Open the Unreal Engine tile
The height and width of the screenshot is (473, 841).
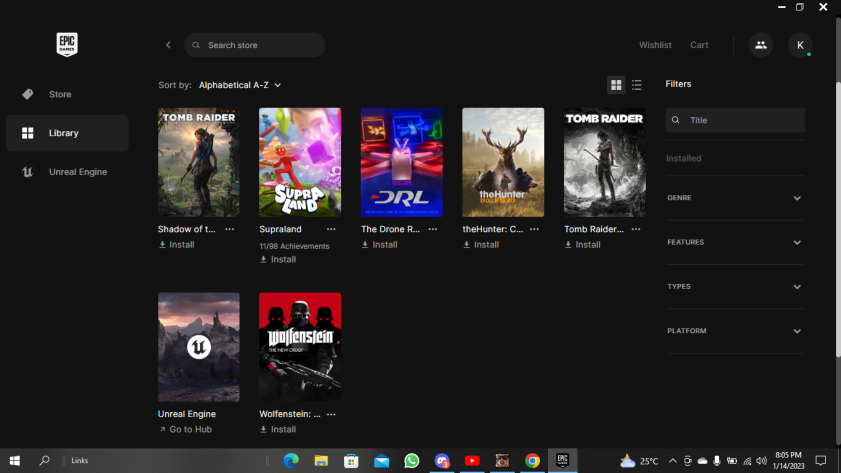198,347
